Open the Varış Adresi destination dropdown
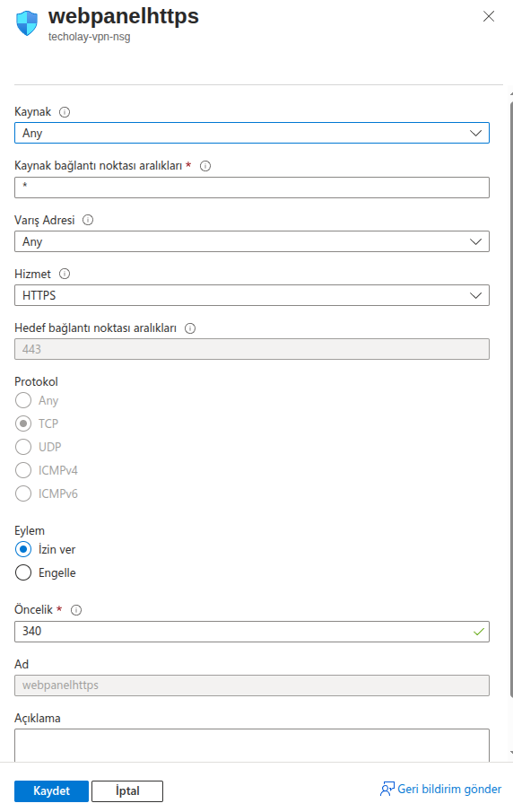Viewport: 513px width, 812px height. coord(252,242)
